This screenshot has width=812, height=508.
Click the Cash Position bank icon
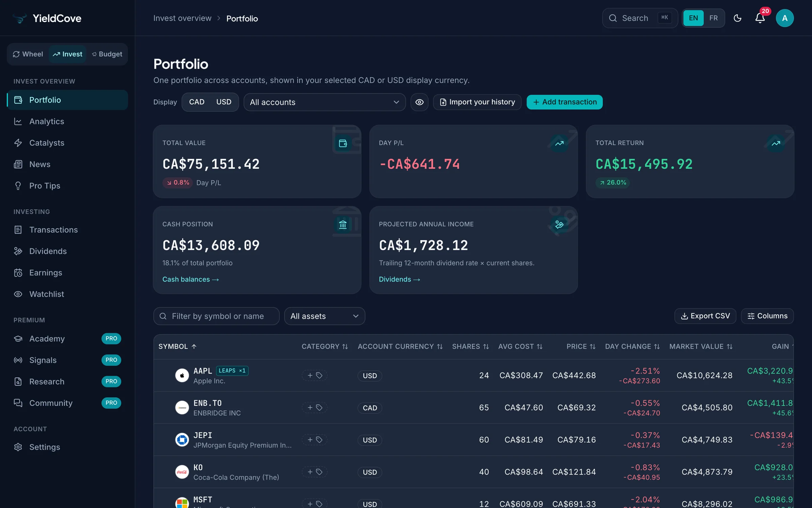click(343, 225)
